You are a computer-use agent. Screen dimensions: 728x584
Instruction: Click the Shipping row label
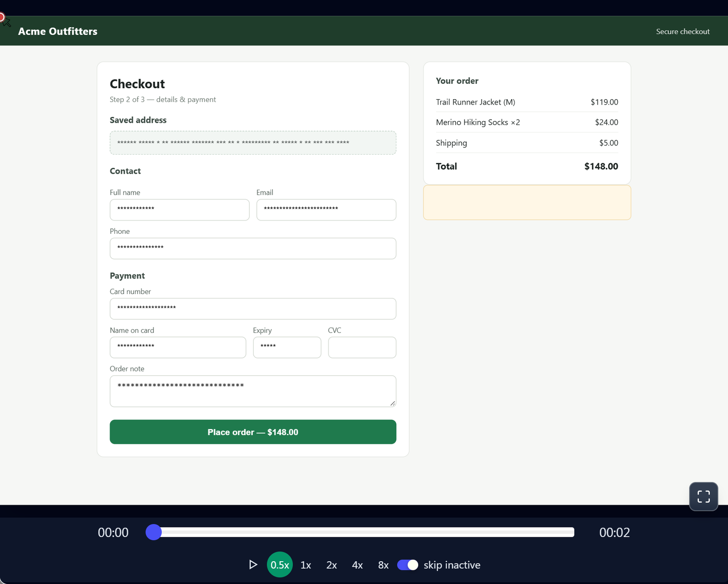point(451,143)
